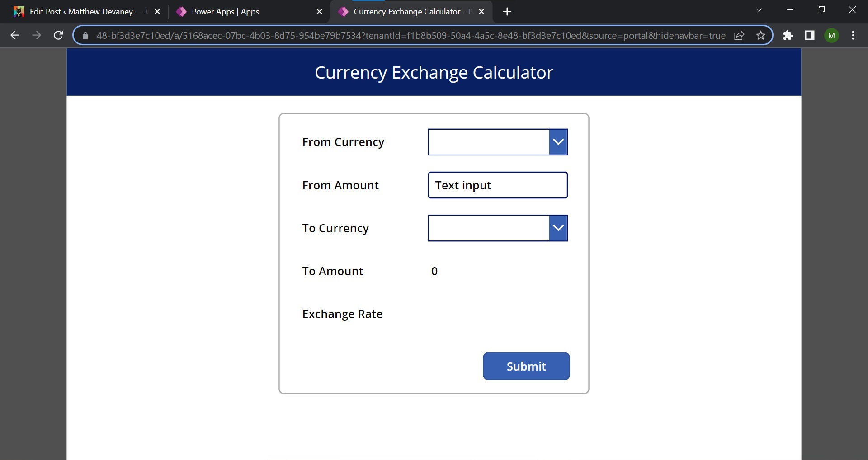
Task: Click the From Amount text input
Action: pyautogui.click(x=497, y=185)
